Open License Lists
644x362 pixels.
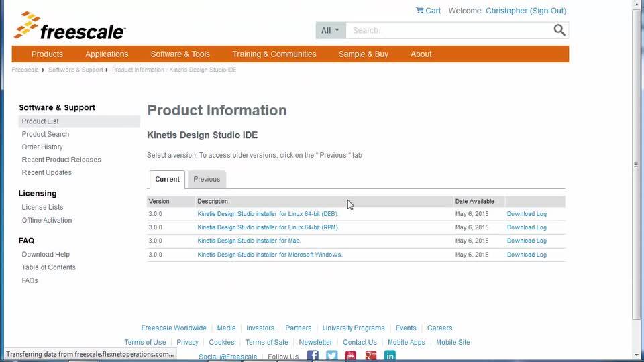click(x=43, y=207)
